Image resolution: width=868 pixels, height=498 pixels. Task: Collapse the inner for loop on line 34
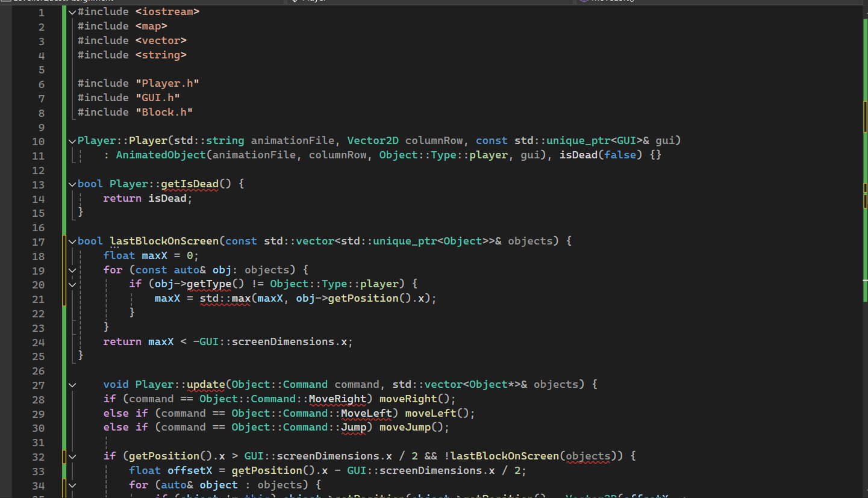[72, 485]
